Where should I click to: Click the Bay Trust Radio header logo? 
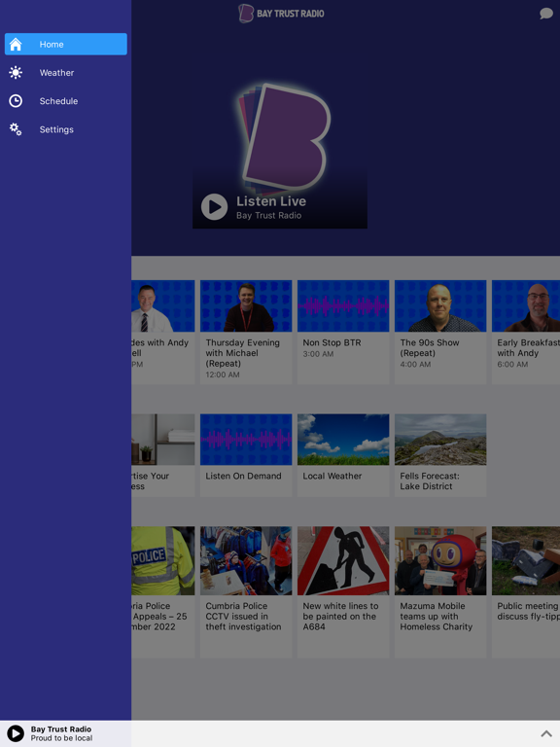281,14
